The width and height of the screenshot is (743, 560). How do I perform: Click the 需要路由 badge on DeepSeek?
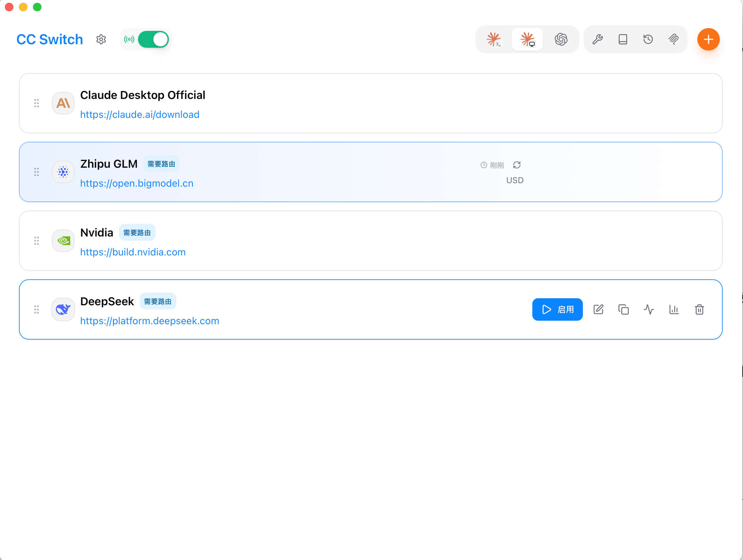tap(158, 301)
